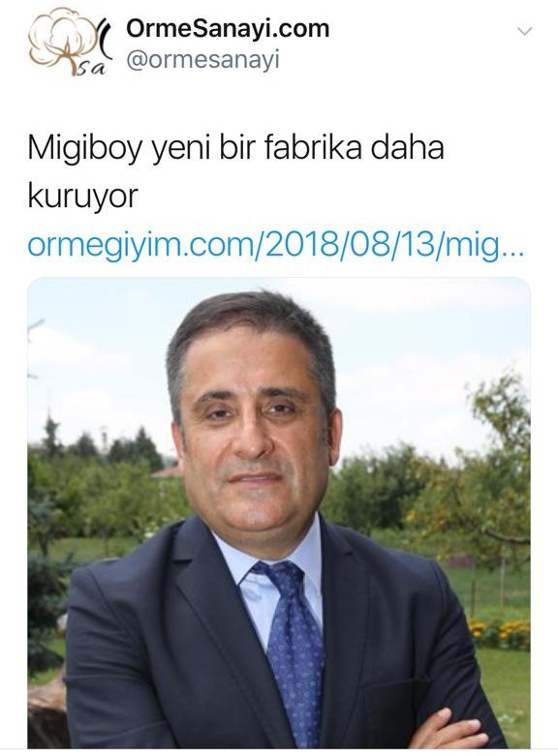
Task: Open the OrmeSanayi cotton flower profile avatar
Action: [x=70, y=42]
